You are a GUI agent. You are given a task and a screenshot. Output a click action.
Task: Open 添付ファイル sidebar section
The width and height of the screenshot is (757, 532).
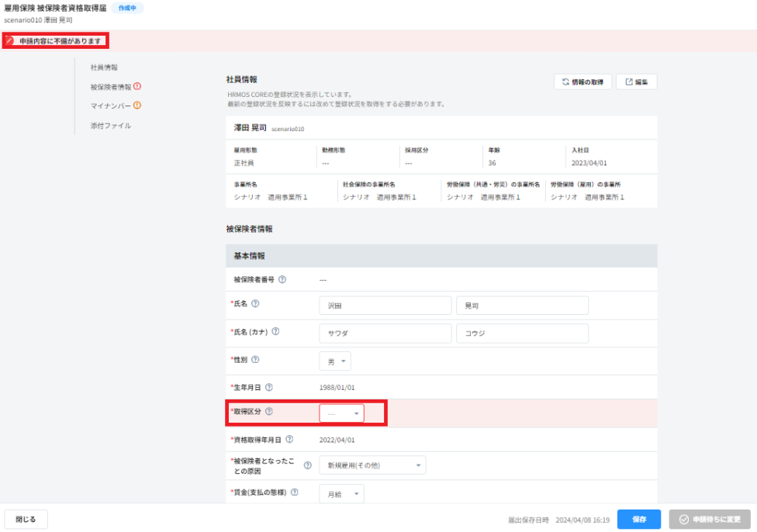pos(110,126)
